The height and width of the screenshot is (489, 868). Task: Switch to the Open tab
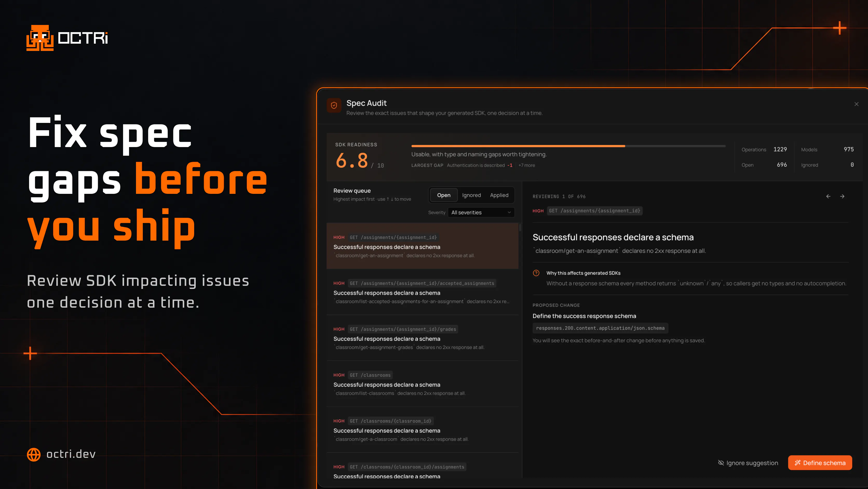(443, 195)
